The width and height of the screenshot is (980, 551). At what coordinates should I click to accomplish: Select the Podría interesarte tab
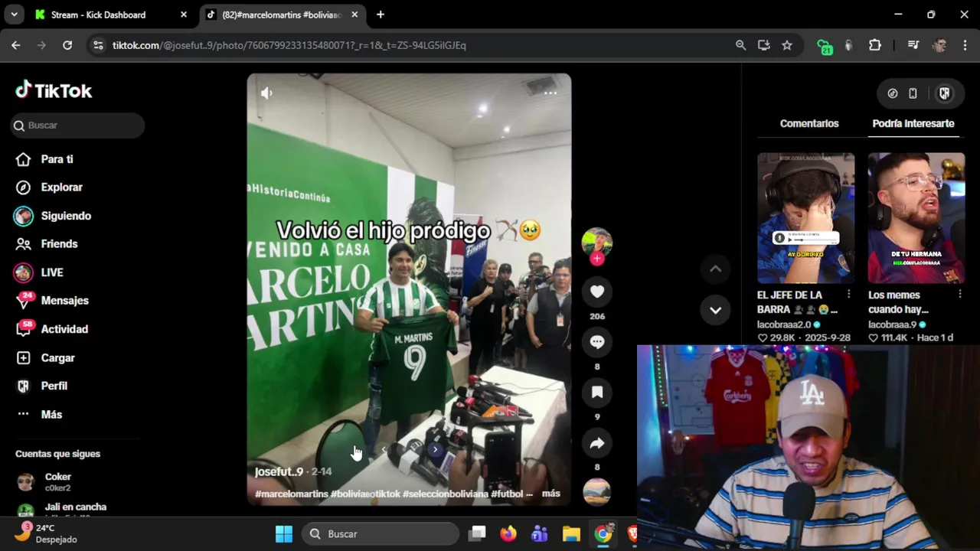(x=913, y=123)
